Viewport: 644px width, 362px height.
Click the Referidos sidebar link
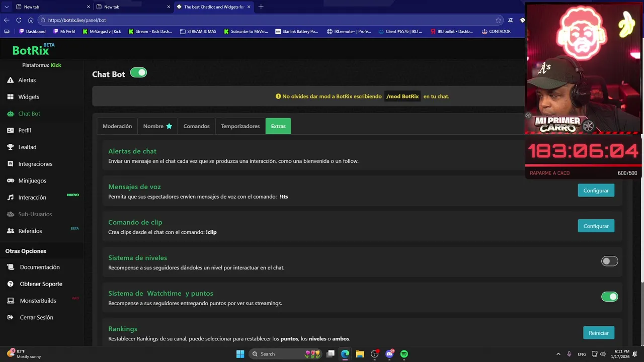pos(30,231)
